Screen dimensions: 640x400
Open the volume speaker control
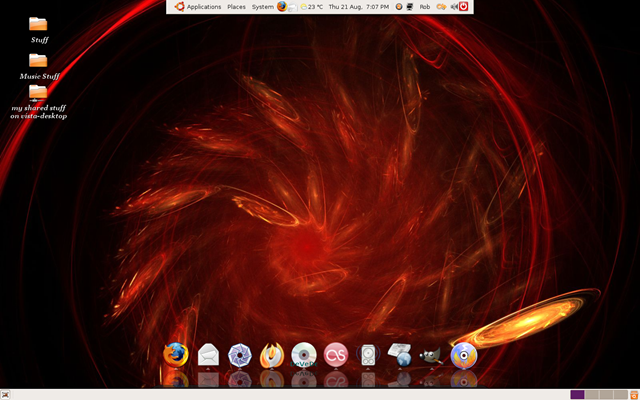coord(454,7)
